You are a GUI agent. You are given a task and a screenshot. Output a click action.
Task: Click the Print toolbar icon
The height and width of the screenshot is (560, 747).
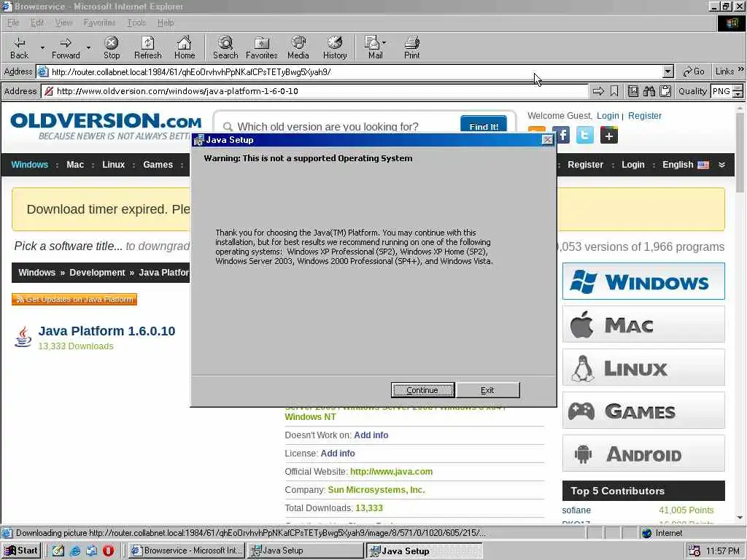click(412, 47)
